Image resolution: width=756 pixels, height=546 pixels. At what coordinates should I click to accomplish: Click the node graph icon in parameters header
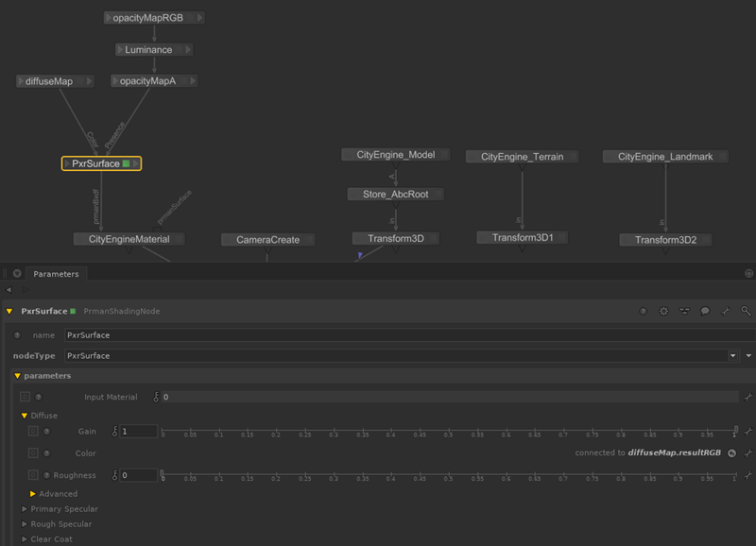(684, 311)
